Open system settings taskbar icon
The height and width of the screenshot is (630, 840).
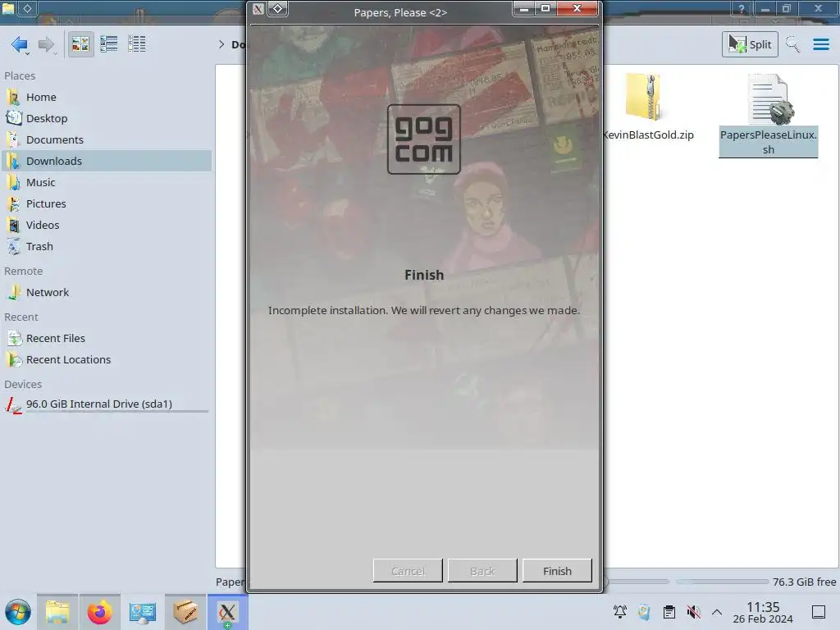pos(143,612)
